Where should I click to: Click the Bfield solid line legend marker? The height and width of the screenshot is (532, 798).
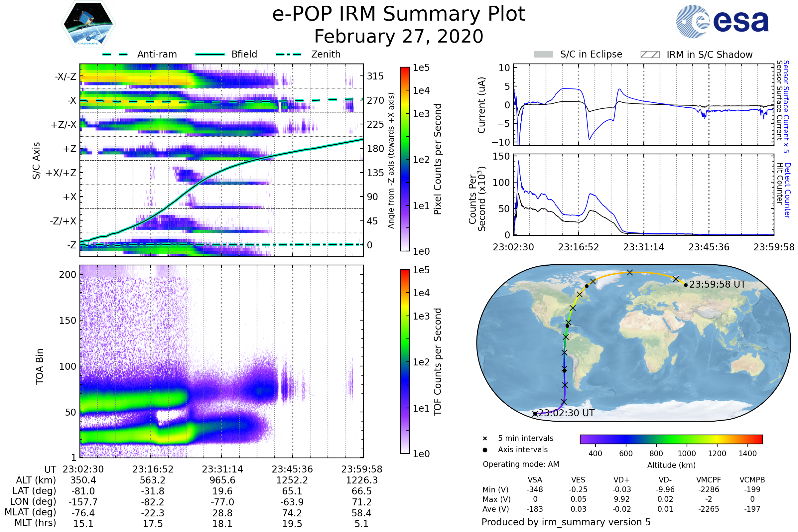210,54
